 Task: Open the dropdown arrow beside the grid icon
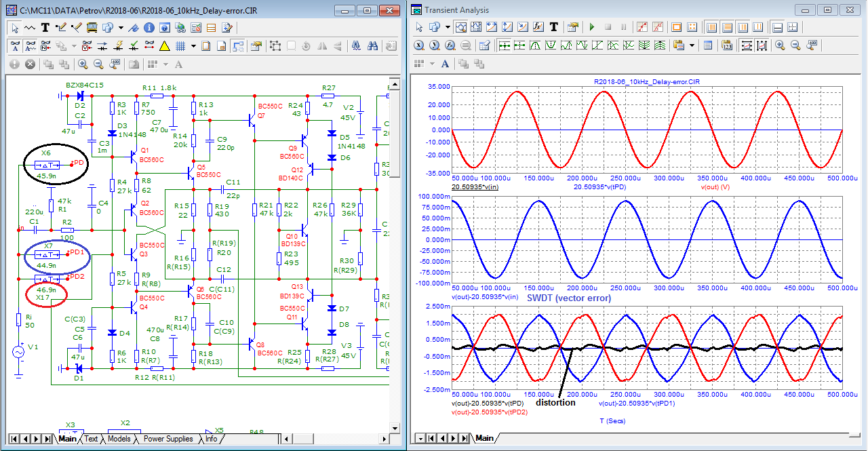pyautogui.click(x=193, y=46)
